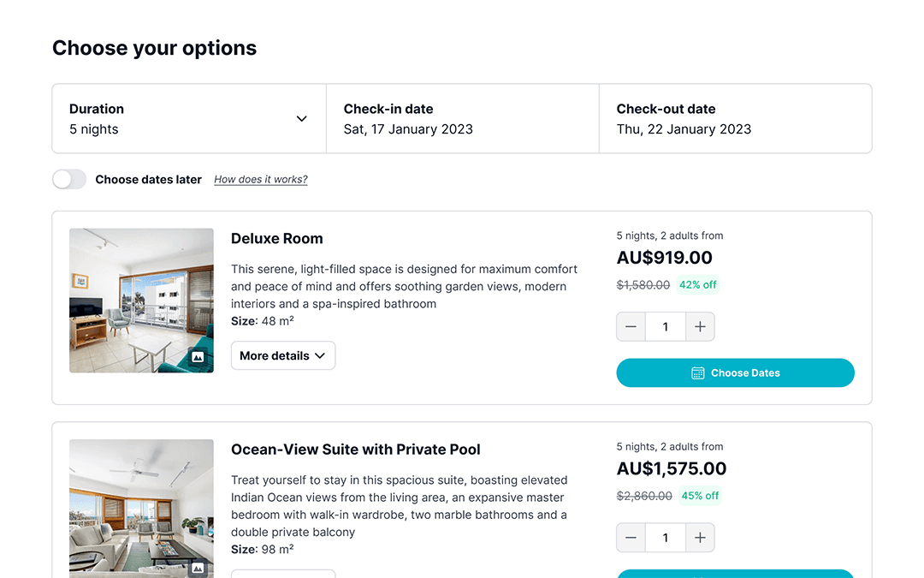Increase Deluxe Room quantity with plus icon
Screen dimensions: 924x578
[x=700, y=327]
